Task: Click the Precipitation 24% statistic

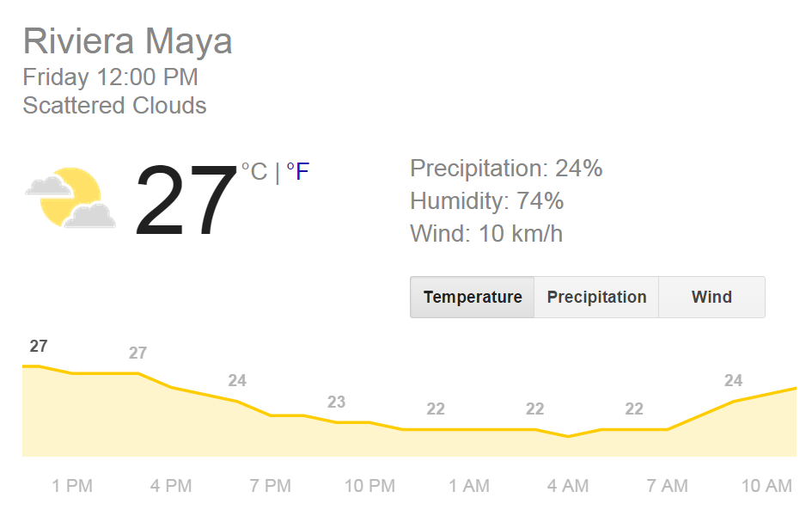Action: (506, 169)
